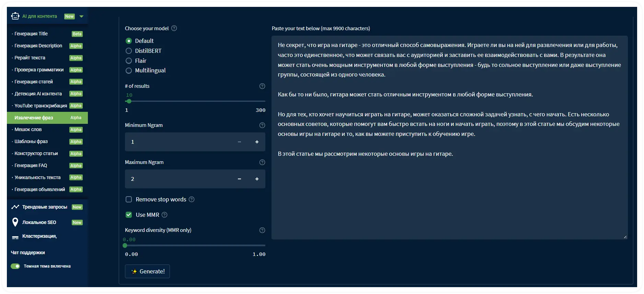Open Генерация объявлений menu item
Screen dimensions: 644x294
point(47,189)
